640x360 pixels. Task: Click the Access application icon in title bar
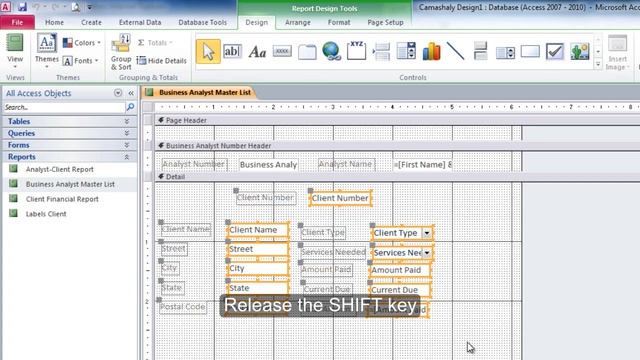[6, 7]
